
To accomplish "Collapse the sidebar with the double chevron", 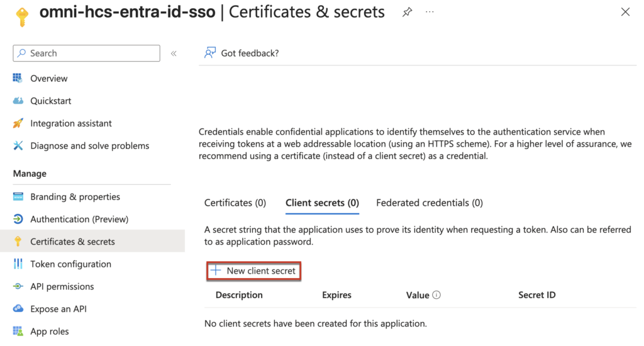I will [x=174, y=53].
